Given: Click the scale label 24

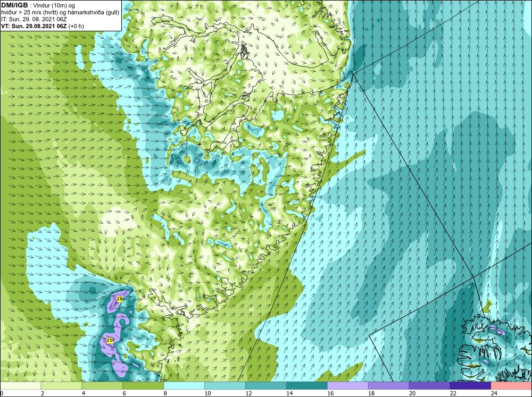Looking at the screenshot, I should (x=494, y=393).
